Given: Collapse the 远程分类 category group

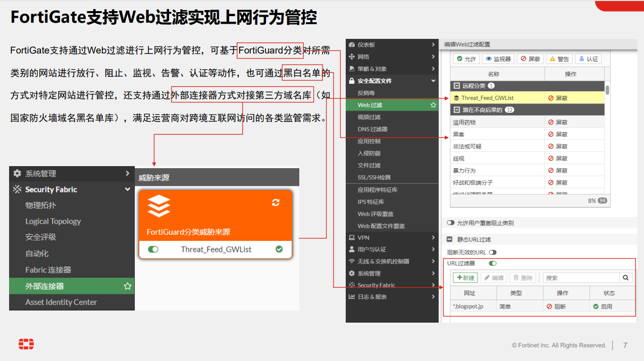Looking at the screenshot, I should [x=457, y=86].
